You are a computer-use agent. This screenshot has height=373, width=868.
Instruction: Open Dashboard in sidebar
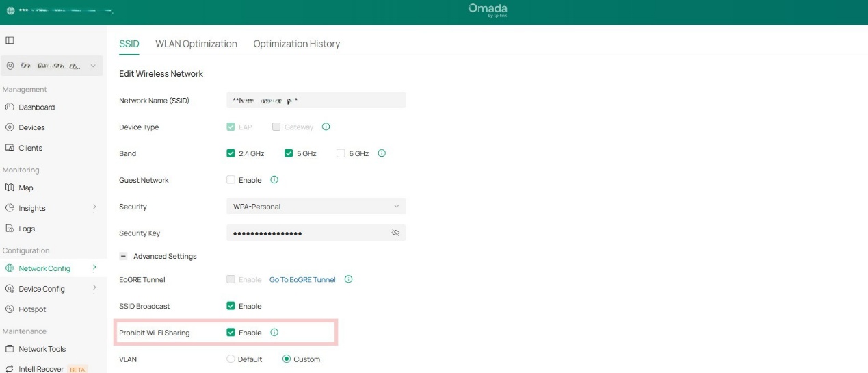pos(37,107)
